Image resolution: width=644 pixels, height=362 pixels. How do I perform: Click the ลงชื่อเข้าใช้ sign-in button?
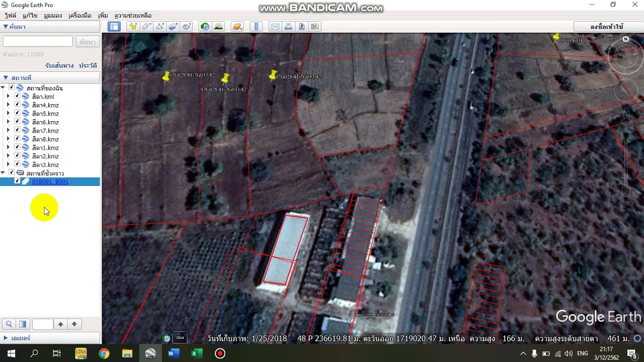click(x=607, y=27)
